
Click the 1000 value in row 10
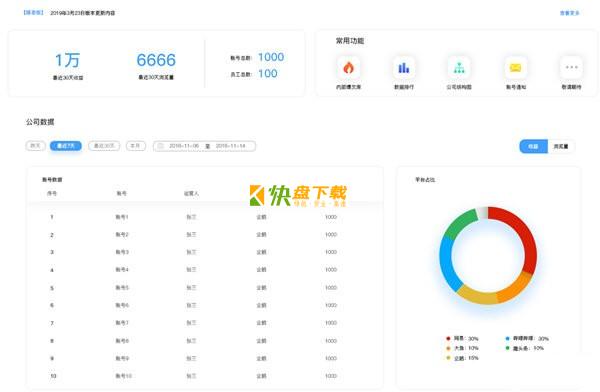(x=331, y=376)
